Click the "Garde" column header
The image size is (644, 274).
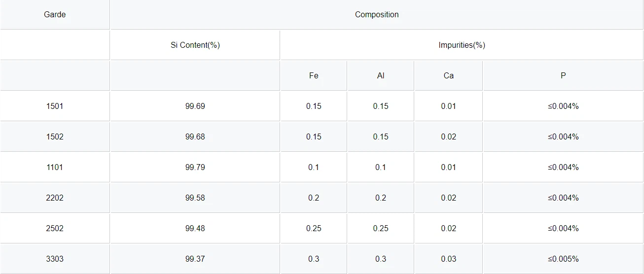(x=55, y=15)
